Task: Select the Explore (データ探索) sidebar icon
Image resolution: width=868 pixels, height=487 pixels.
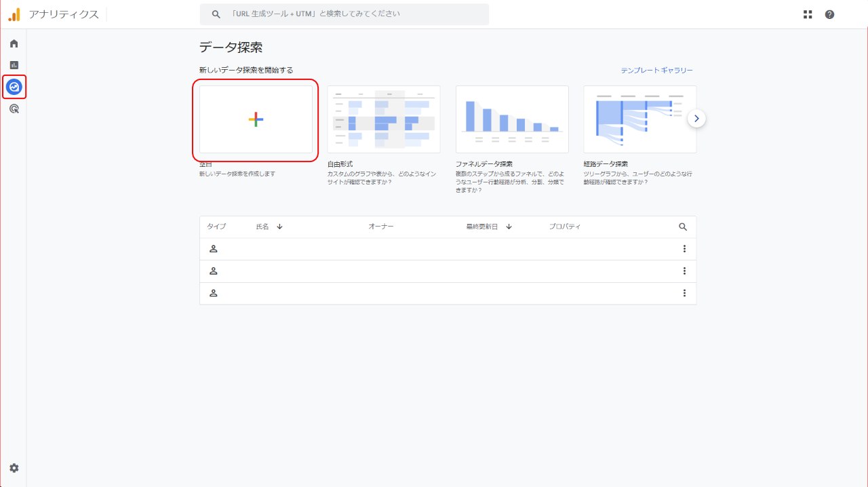Action: (x=14, y=87)
